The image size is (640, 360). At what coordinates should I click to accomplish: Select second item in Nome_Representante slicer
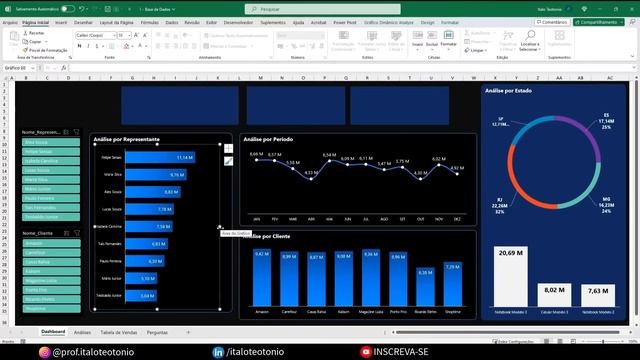pos(51,151)
